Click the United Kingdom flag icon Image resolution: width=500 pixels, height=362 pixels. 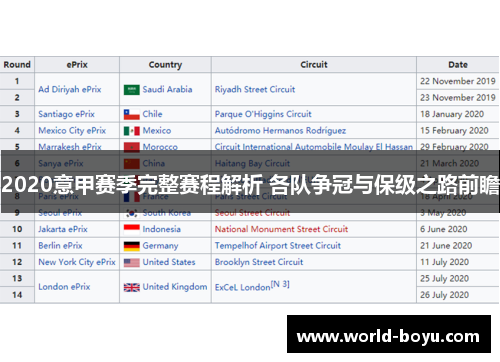[x=132, y=287]
